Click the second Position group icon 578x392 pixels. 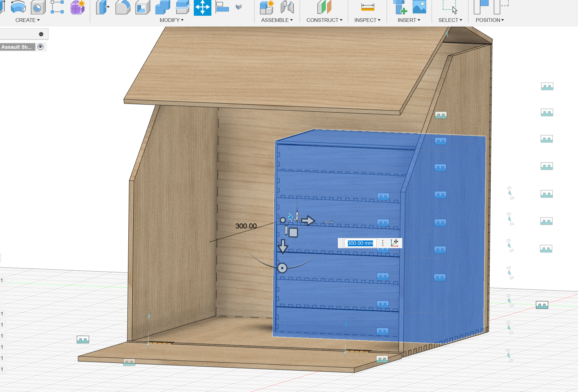point(501,7)
